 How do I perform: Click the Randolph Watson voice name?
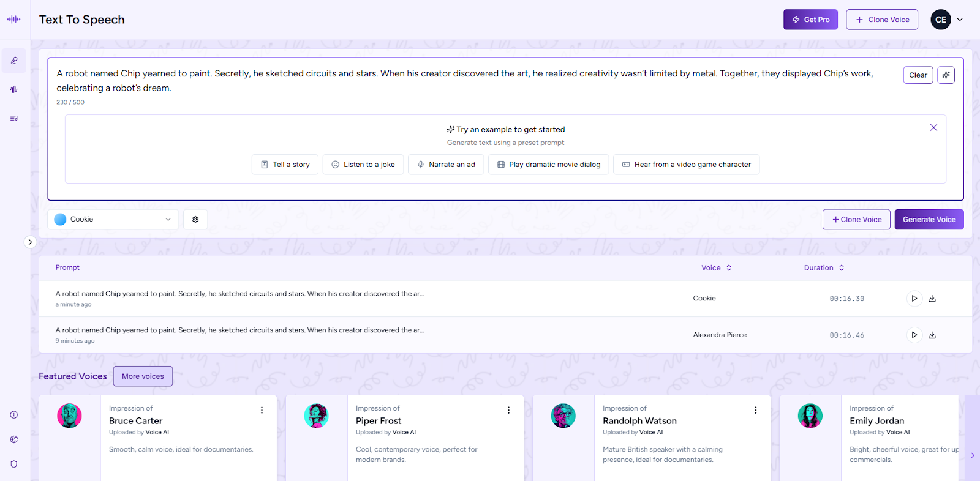coord(639,421)
